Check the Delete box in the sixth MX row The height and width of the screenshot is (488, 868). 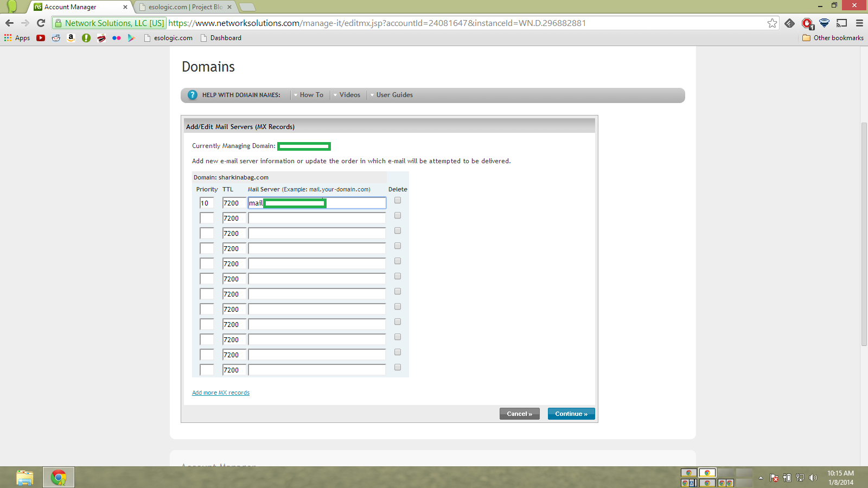pos(398,276)
